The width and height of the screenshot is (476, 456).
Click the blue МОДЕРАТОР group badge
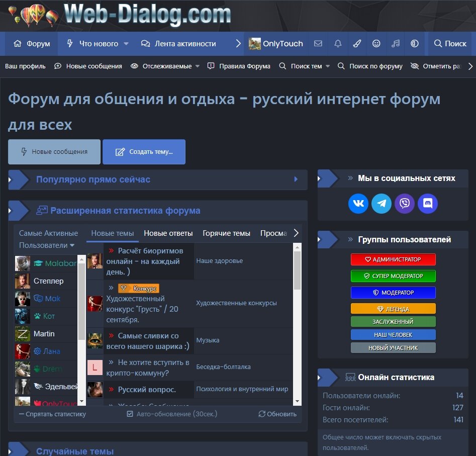393,293
